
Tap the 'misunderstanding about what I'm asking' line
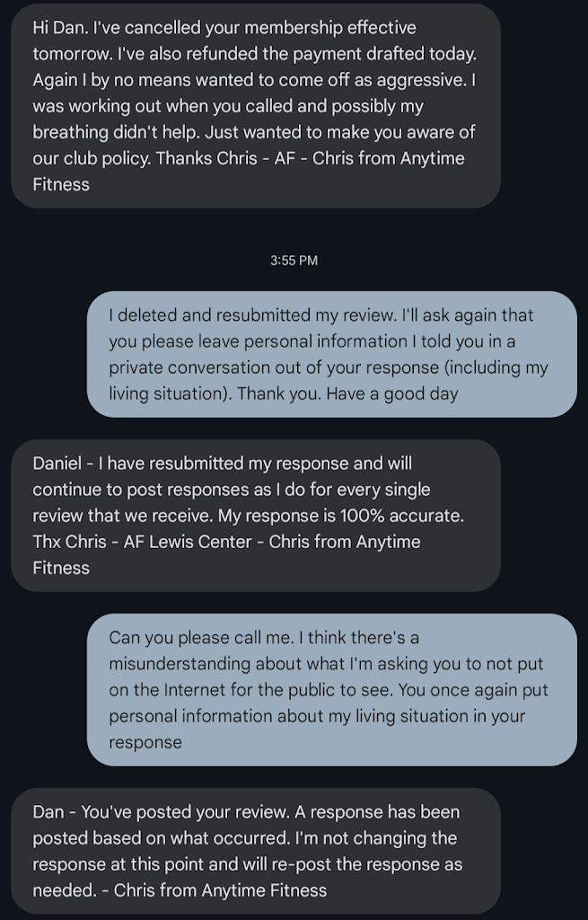(326, 664)
